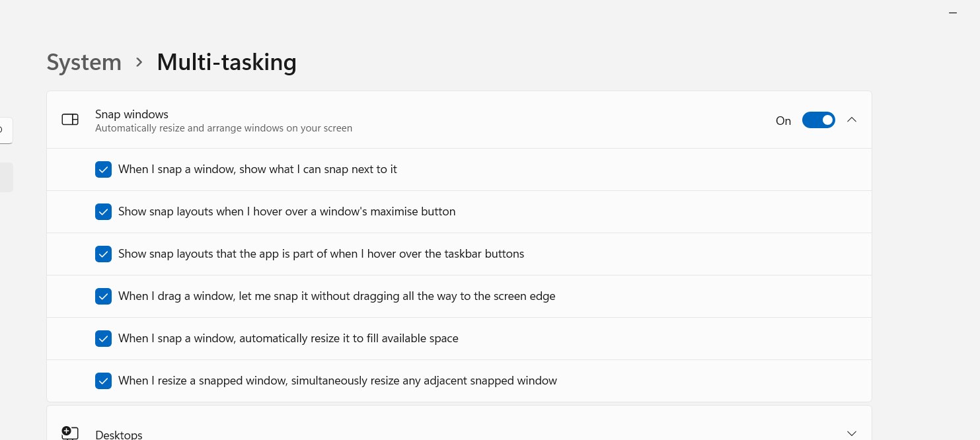Click the Multi-tasking page heading
The height and width of the screenshot is (440, 980).
227,62
